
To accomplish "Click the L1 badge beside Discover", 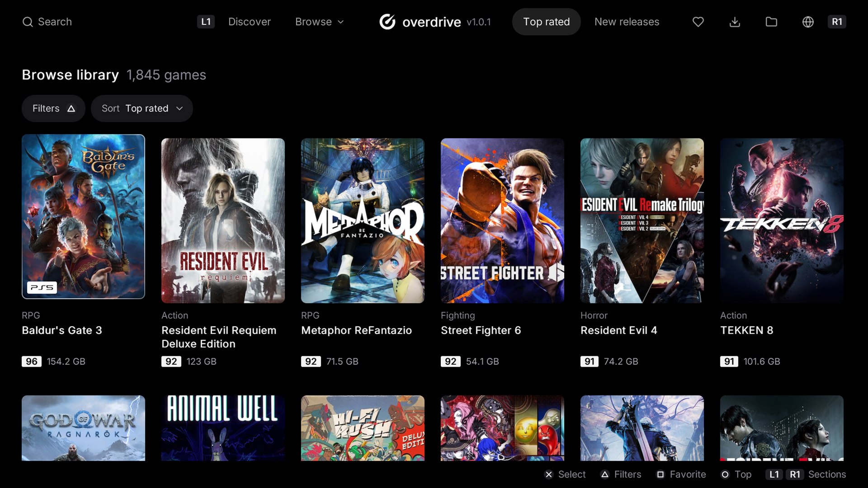I will pyautogui.click(x=206, y=22).
